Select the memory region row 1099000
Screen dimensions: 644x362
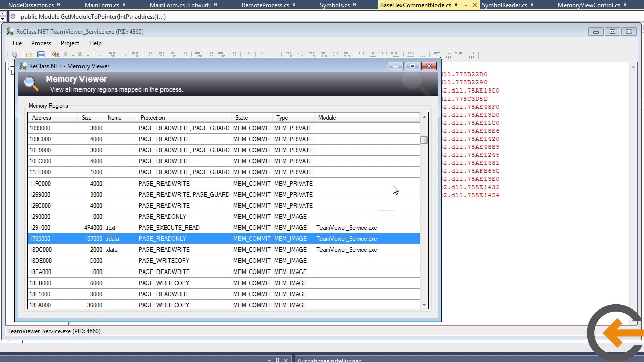click(223, 128)
